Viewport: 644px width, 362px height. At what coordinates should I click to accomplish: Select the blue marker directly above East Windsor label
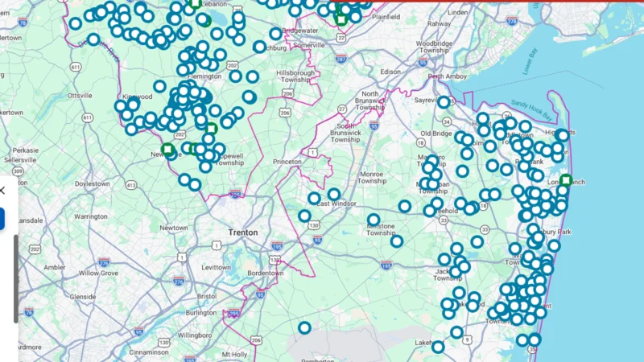coord(334,194)
